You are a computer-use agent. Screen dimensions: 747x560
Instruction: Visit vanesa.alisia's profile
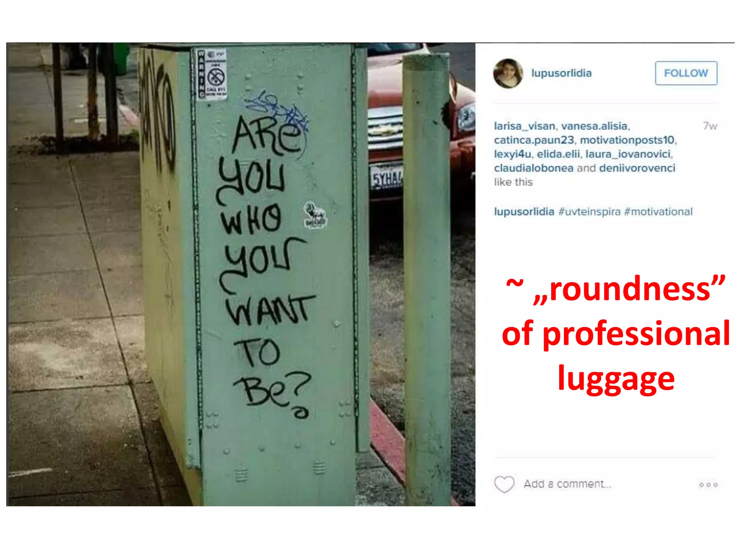[x=594, y=126]
